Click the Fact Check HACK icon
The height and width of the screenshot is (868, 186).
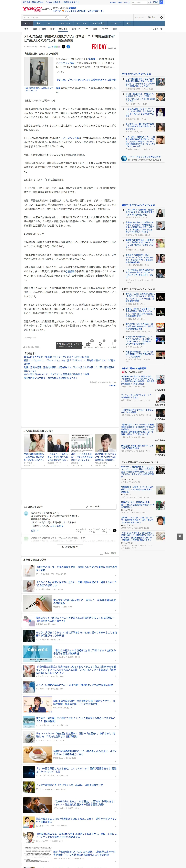click(x=124, y=158)
